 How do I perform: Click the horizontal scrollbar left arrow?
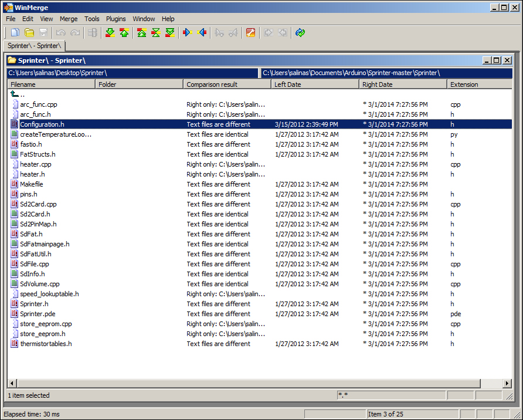point(12,383)
